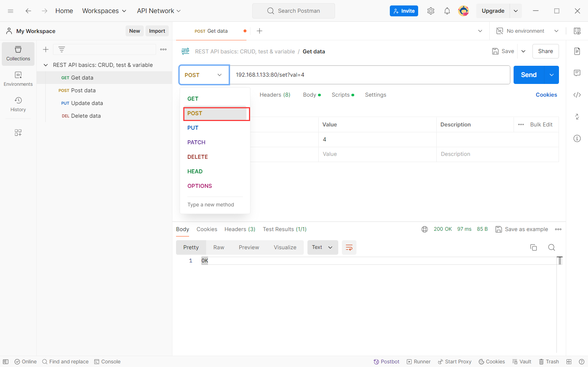This screenshot has width=588, height=367.
Task: Click the New button
Action: click(x=135, y=31)
